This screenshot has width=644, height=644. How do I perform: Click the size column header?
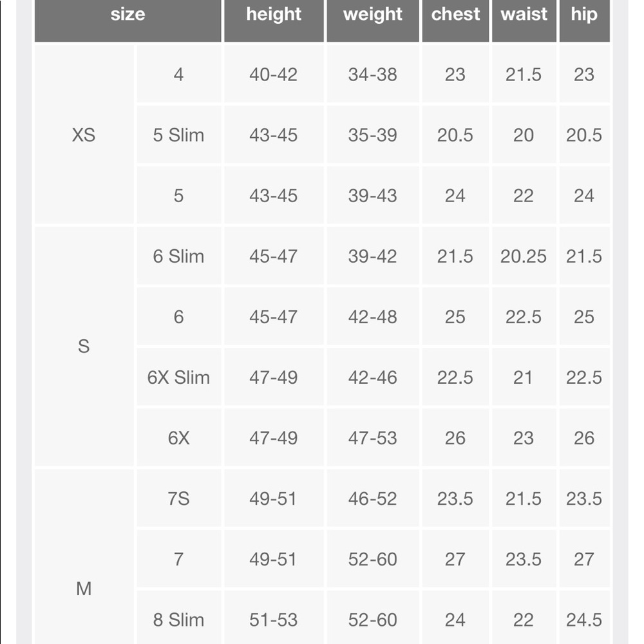click(x=128, y=20)
